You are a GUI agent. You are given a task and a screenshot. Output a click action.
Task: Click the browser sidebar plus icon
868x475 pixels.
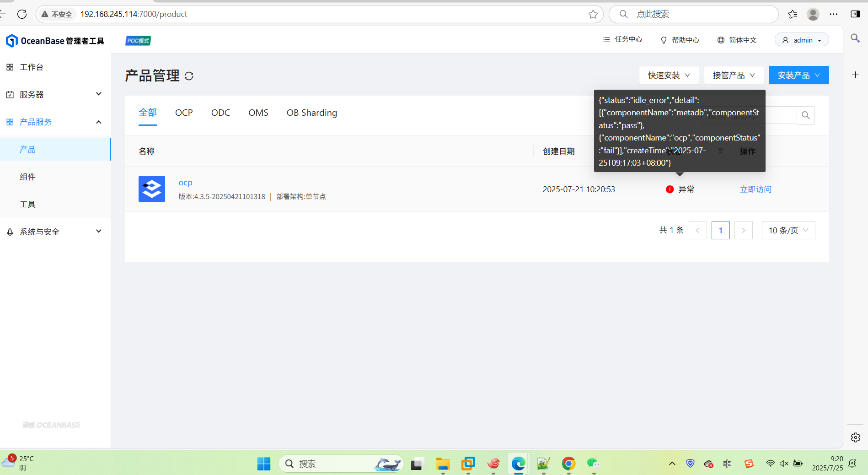pyautogui.click(x=855, y=75)
